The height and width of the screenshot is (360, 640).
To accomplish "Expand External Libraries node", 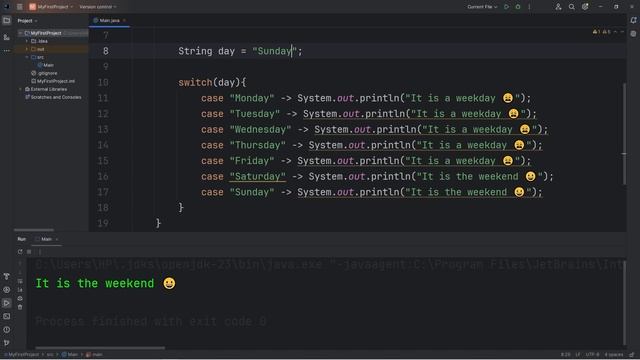I will tap(20, 89).
